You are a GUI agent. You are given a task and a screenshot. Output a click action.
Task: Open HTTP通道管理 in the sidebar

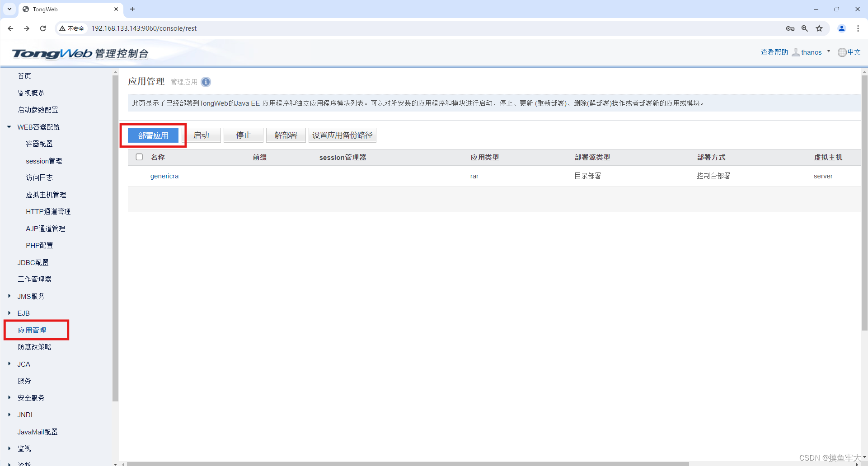pyautogui.click(x=48, y=211)
